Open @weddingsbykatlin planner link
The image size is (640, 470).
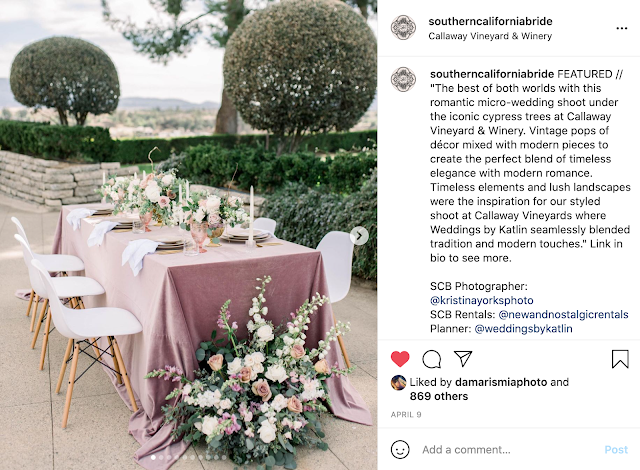tap(523, 329)
